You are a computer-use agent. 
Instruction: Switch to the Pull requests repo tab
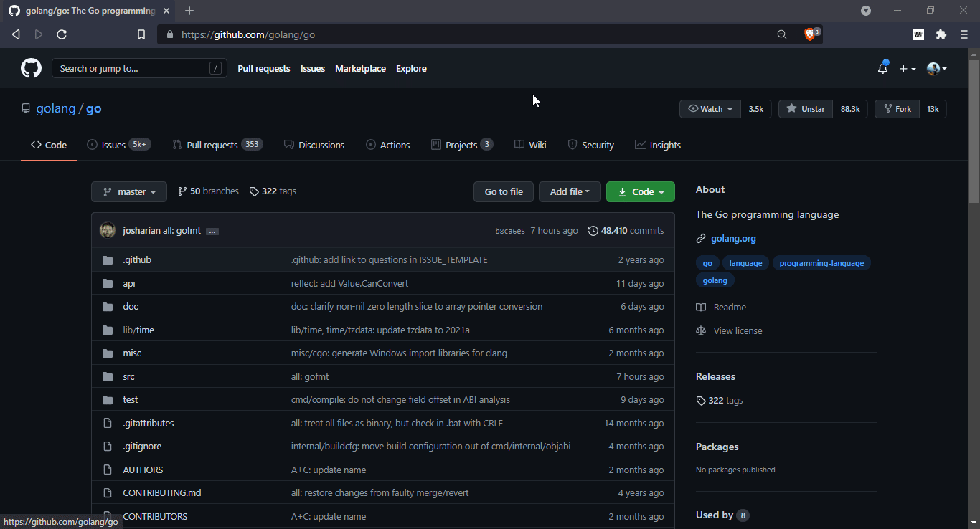217,145
